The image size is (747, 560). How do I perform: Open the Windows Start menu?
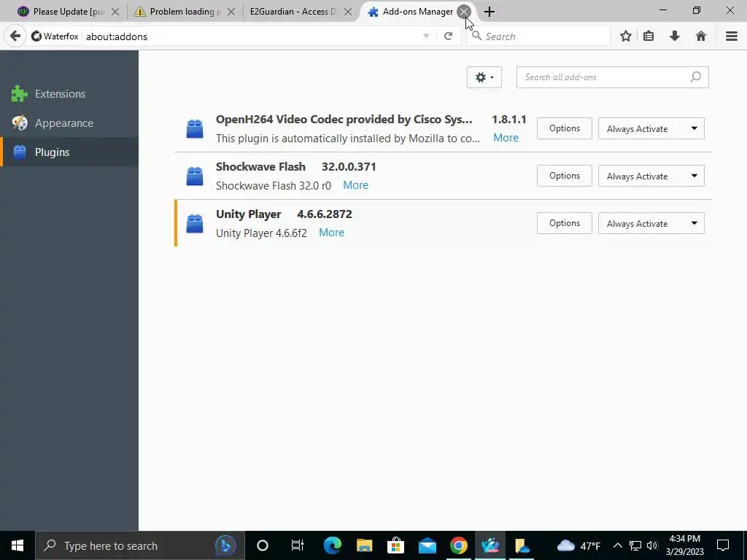tap(18, 545)
